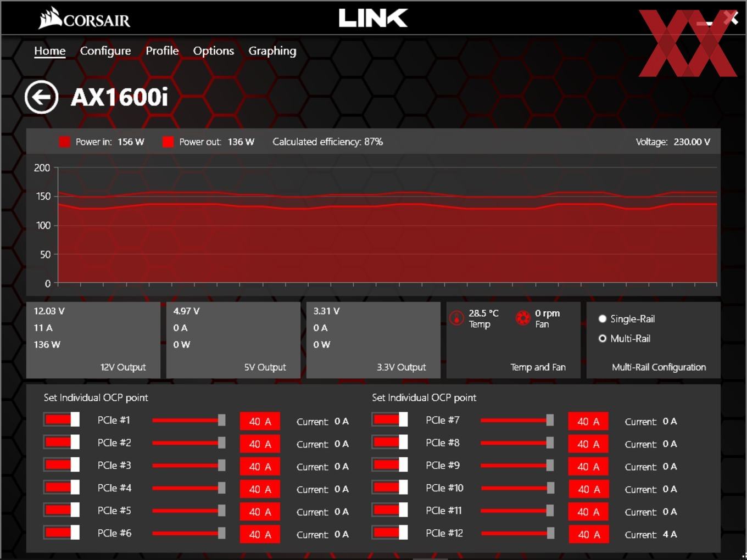Open the Options menu
The image size is (747, 560).
pos(214,51)
